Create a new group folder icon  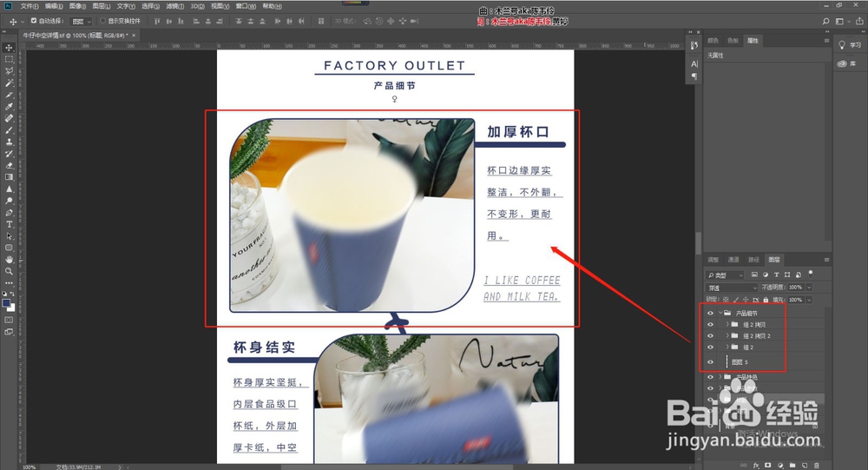pos(792,466)
